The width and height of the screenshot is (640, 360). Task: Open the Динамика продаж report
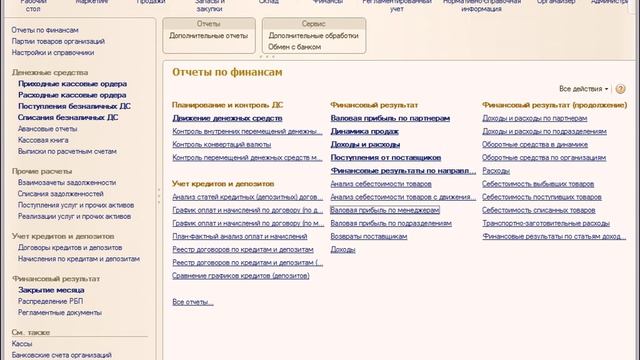tap(364, 131)
